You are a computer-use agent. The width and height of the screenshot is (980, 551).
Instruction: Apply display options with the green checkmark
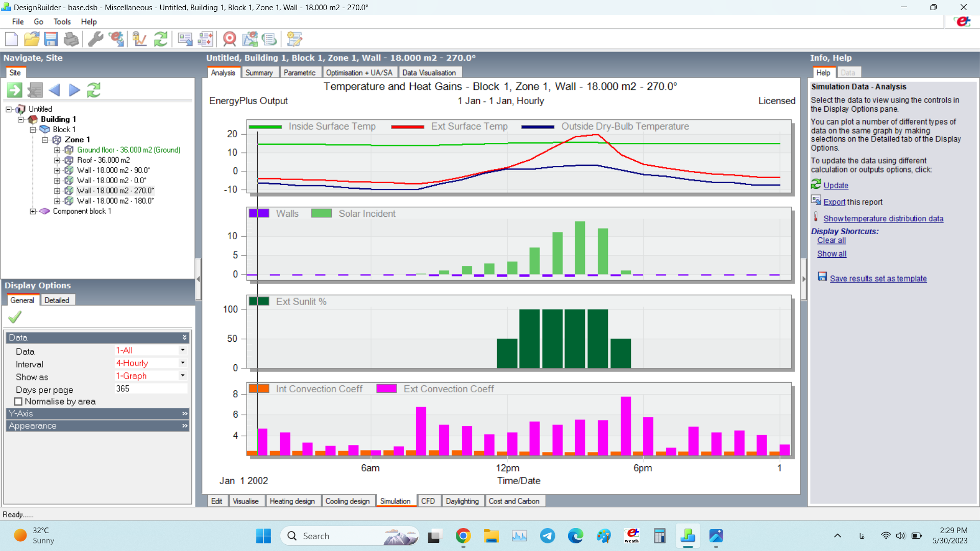(x=15, y=317)
